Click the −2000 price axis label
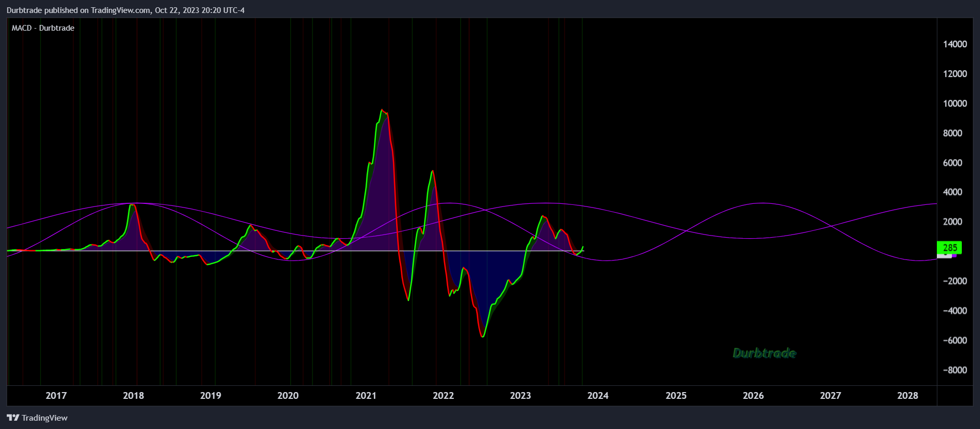This screenshot has width=980, height=429. coord(955,281)
